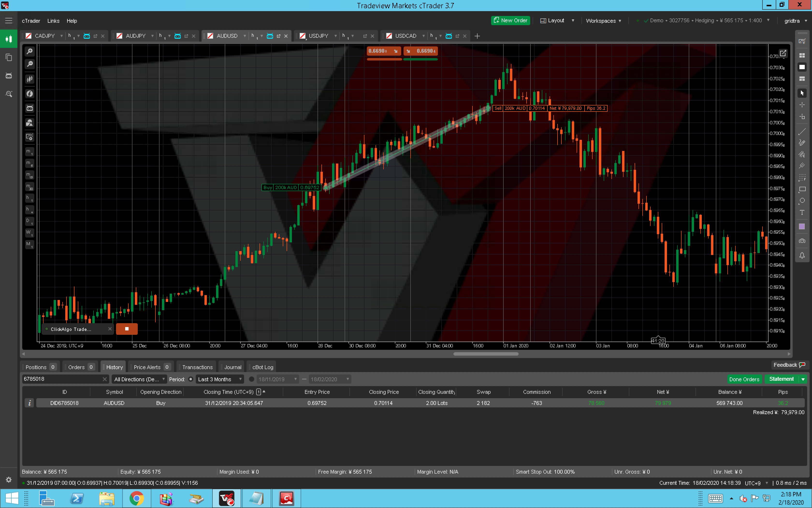Open the Links menu
This screenshot has width=812, height=508.
[x=53, y=21]
